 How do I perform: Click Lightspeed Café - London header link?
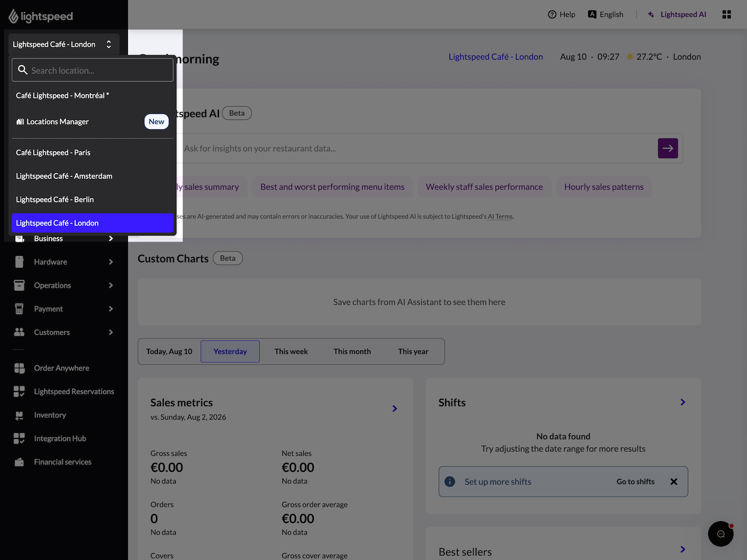click(496, 57)
